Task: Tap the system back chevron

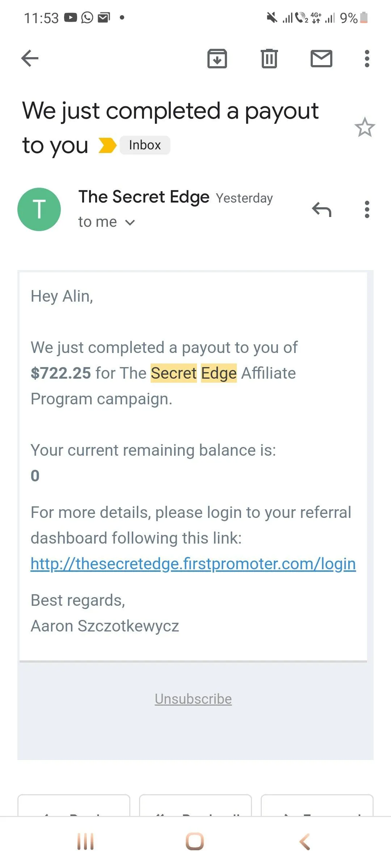Action: (305, 842)
